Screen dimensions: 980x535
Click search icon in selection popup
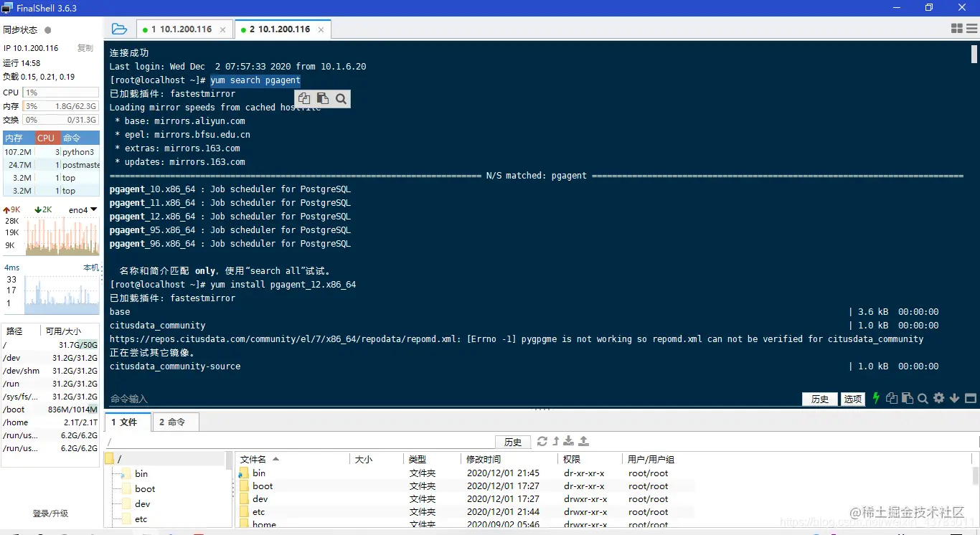coord(341,99)
